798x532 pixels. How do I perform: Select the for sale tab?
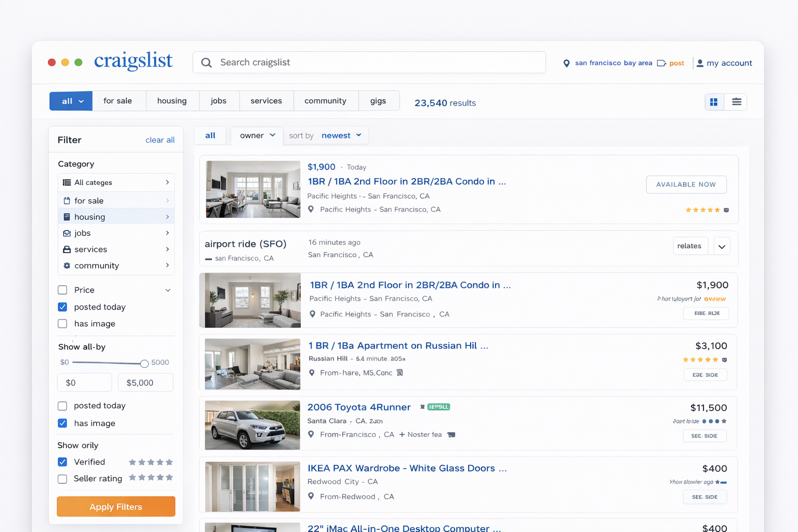click(118, 101)
